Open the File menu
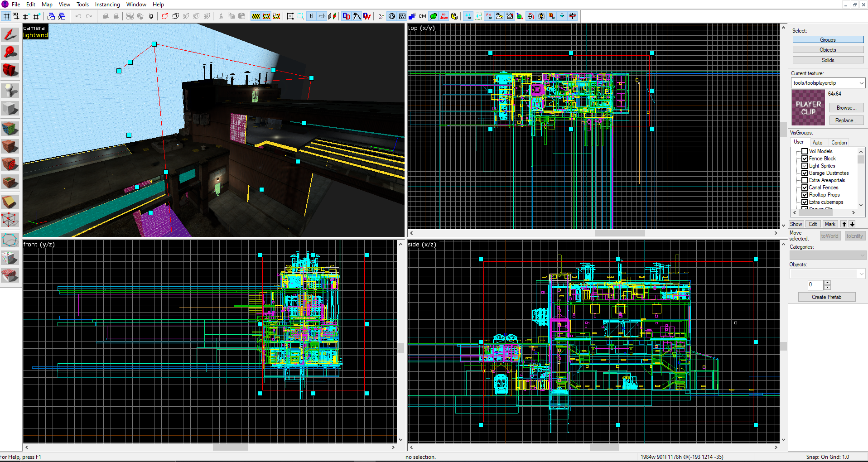Image resolution: width=868 pixels, height=462 pixels. 16,5
